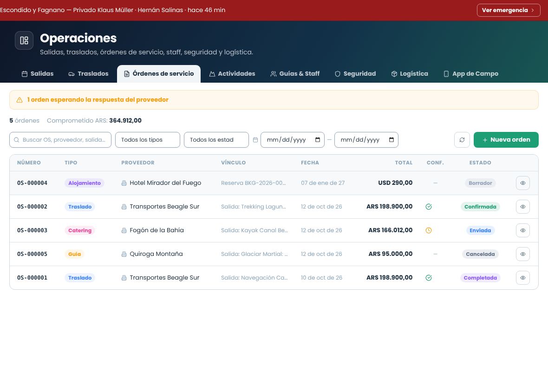The width and height of the screenshot is (548, 392).
Task: Open the 'Todos los tipos' dropdown
Action: pyautogui.click(x=148, y=140)
